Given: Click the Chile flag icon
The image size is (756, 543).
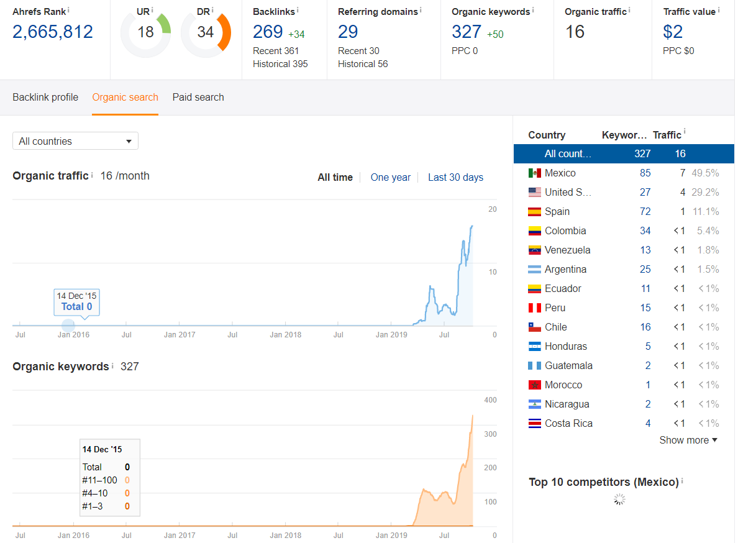Looking at the screenshot, I should pos(534,327).
